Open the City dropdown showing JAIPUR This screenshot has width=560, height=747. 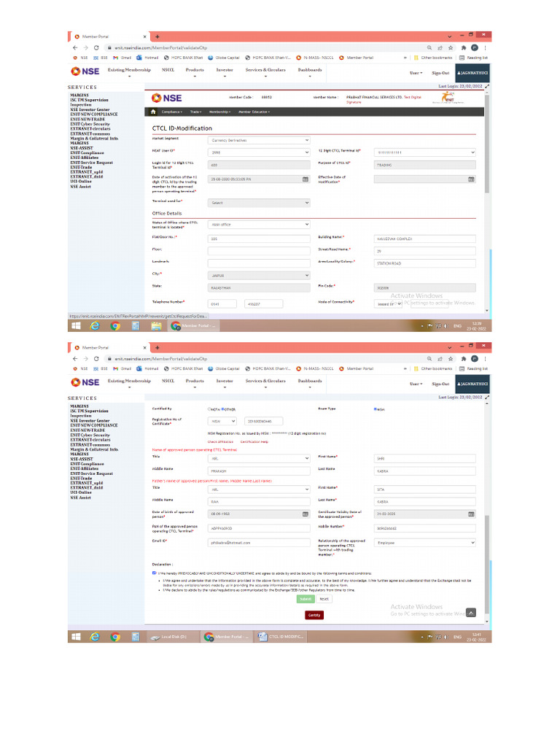pyautogui.click(x=259, y=275)
